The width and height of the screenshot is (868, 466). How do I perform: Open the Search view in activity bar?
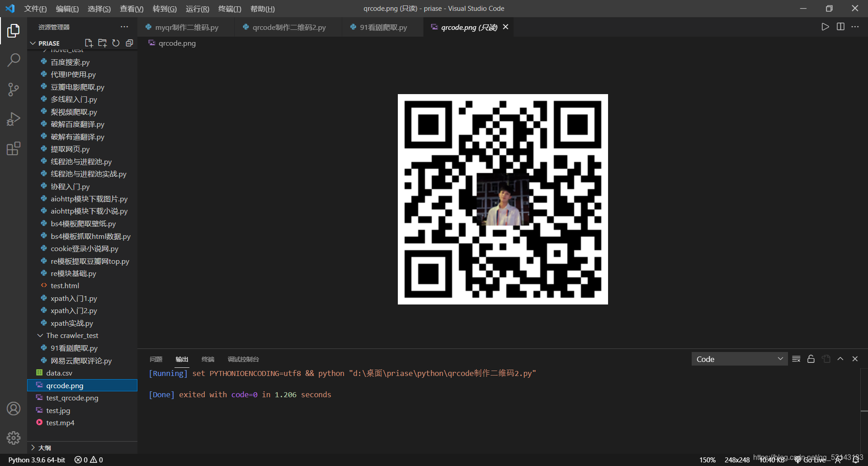14,60
